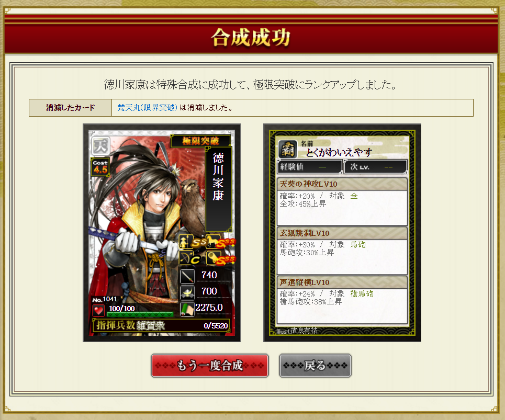Click the 徳川家康 card portrait
This screenshot has width=505, height=420.
[x=162, y=233]
